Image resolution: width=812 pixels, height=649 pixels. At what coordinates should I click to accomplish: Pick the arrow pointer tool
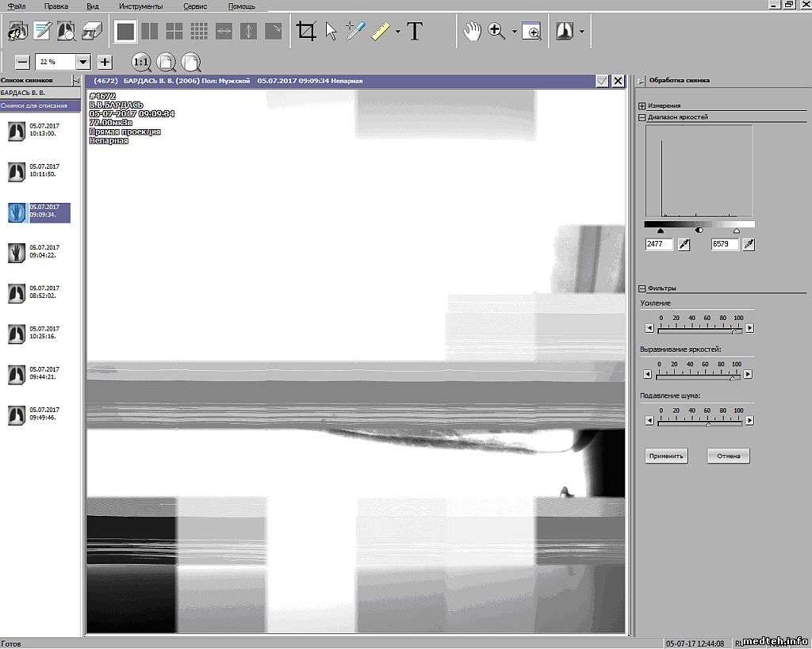click(331, 32)
